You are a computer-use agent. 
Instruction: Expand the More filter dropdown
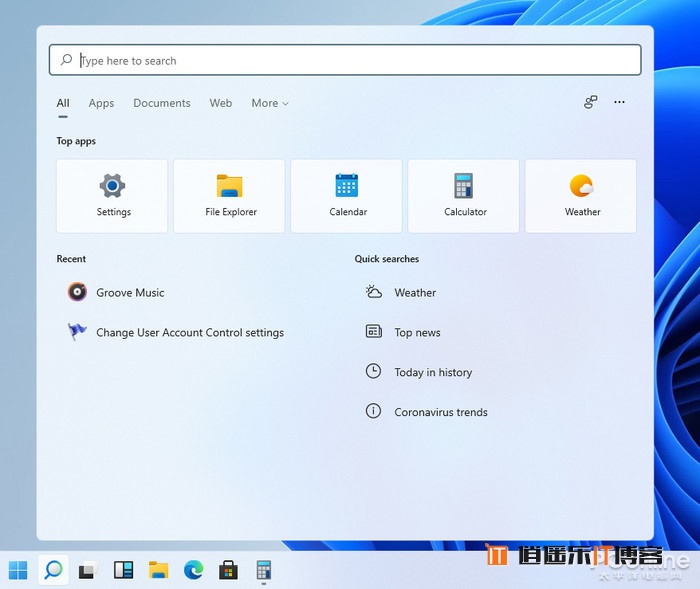point(270,103)
